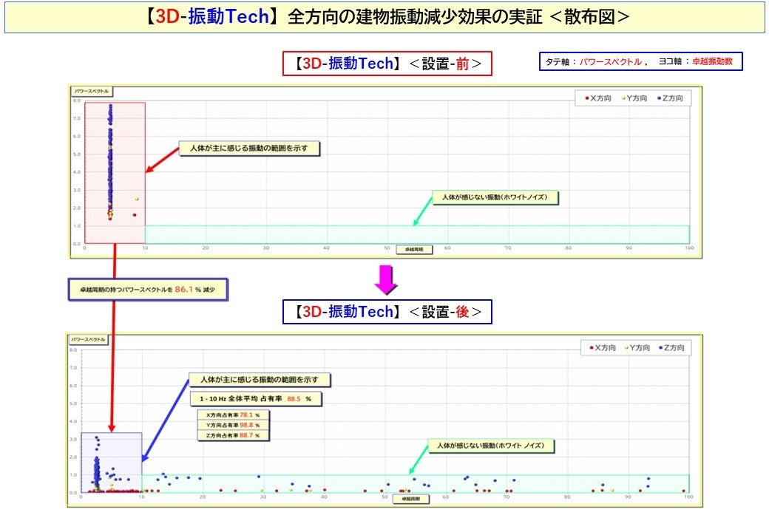Select the 【3D-振動Tech】<設置-前> heading box
Image resolution: width=769 pixels, height=532 pixels.
[387, 64]
